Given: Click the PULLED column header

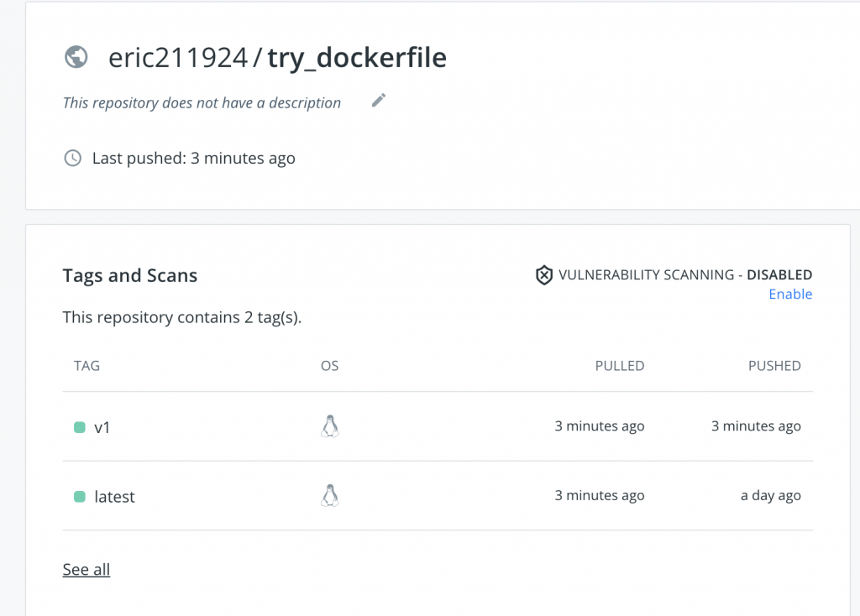Looking at the screenshot, I should pos(620,366).
